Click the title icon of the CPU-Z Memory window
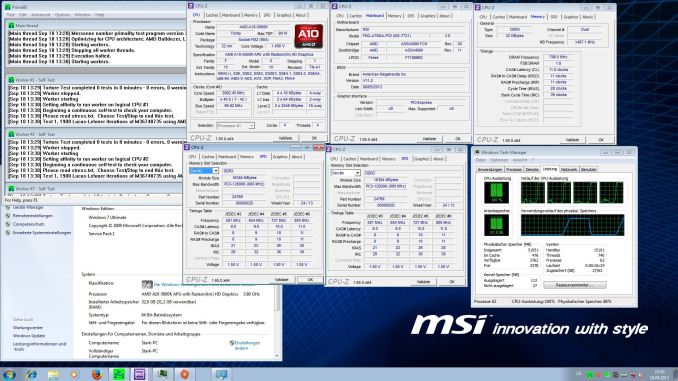678x381 pixels. (478, 7)
